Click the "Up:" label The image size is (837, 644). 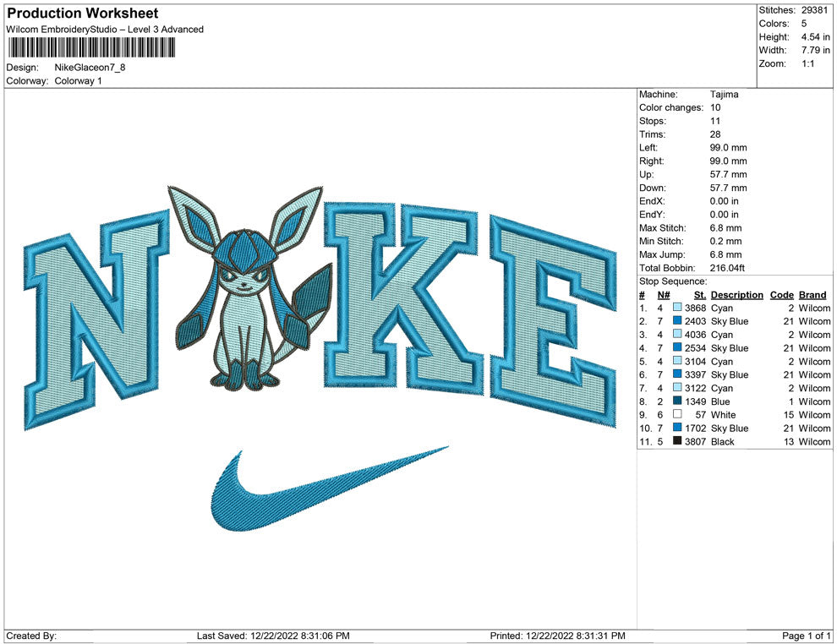(646, 174)
